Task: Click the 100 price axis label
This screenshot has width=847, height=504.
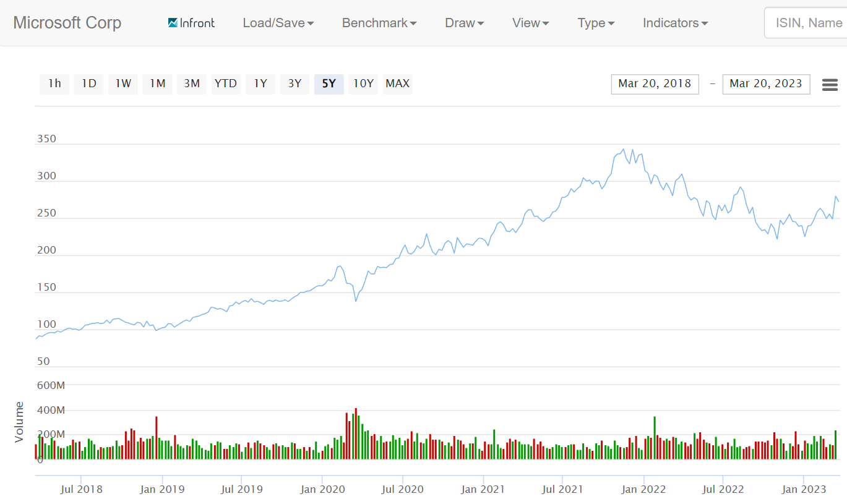Action: click(46, 324)
